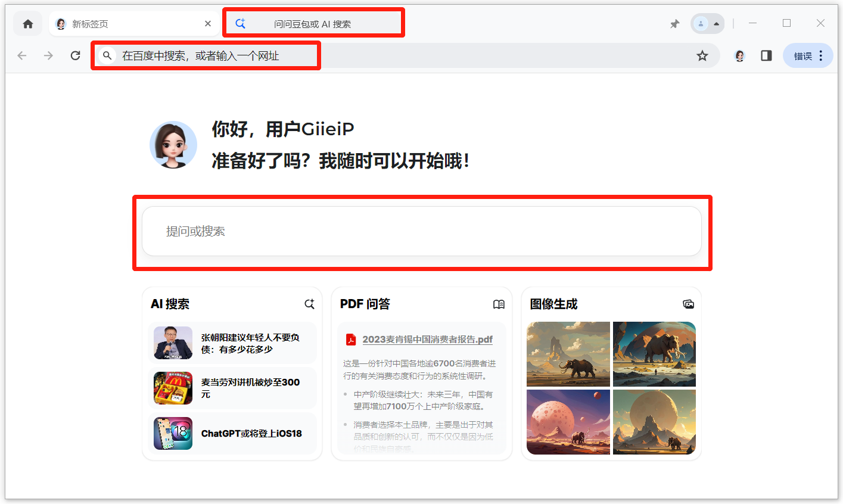Click the AI search icon in tab bar
Image resolution: width=843 pixels, height=504 pixels.
(241, 24)
